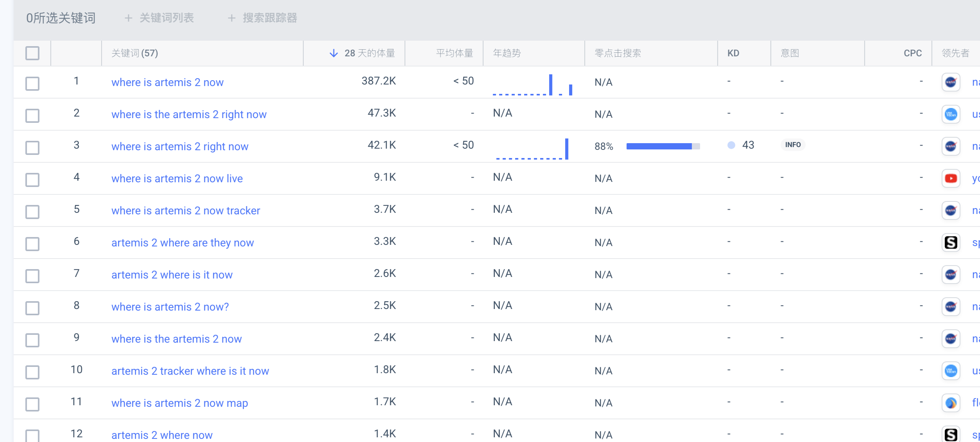The width and height of the screenshot is (980, 442).
Task: Open 'artemis 2 tracker where is it now' keyword
Action: [190, 371]
